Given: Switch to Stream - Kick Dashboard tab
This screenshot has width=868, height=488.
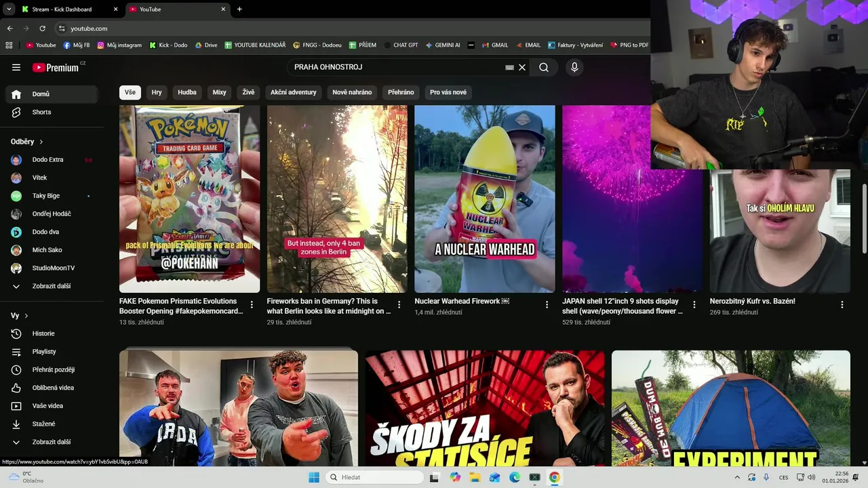Looking at the screenshot, I should coord(68,9).
